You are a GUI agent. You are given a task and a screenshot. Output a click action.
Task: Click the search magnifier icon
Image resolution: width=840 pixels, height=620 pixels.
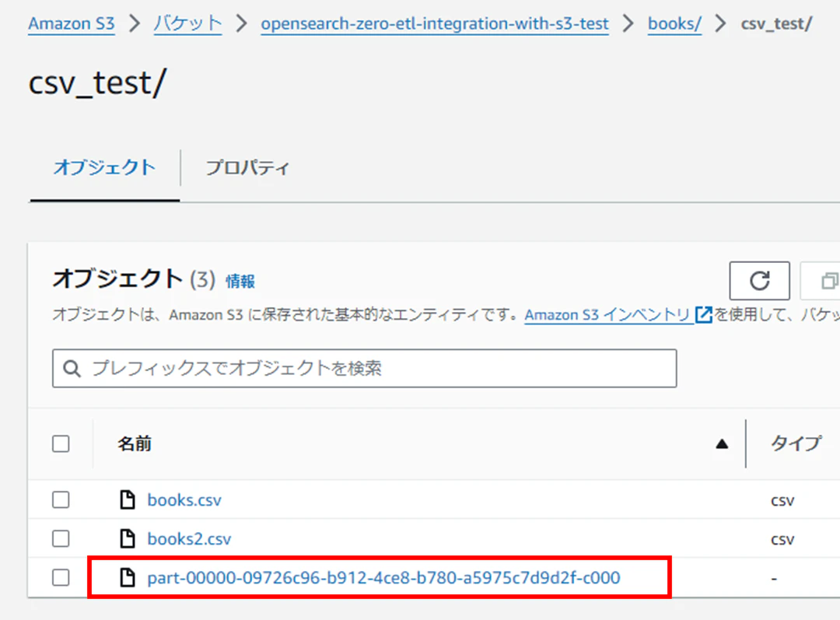coord(72,369)
